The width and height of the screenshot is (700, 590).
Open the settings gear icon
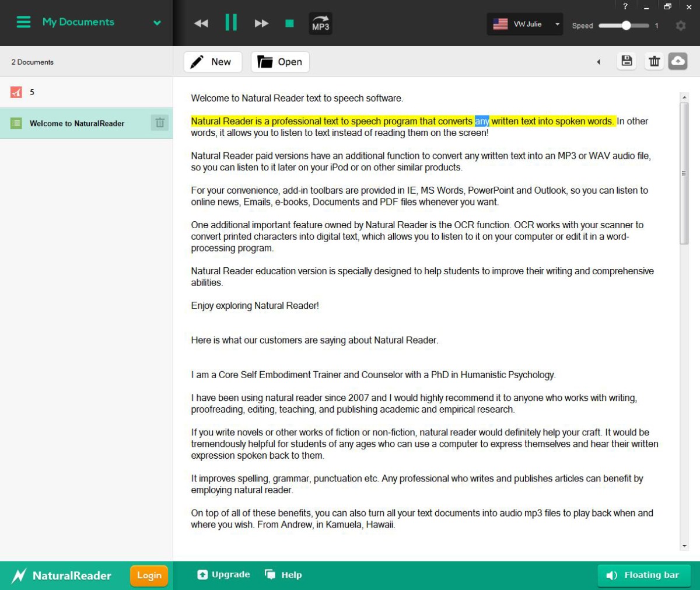coord(680,26)
